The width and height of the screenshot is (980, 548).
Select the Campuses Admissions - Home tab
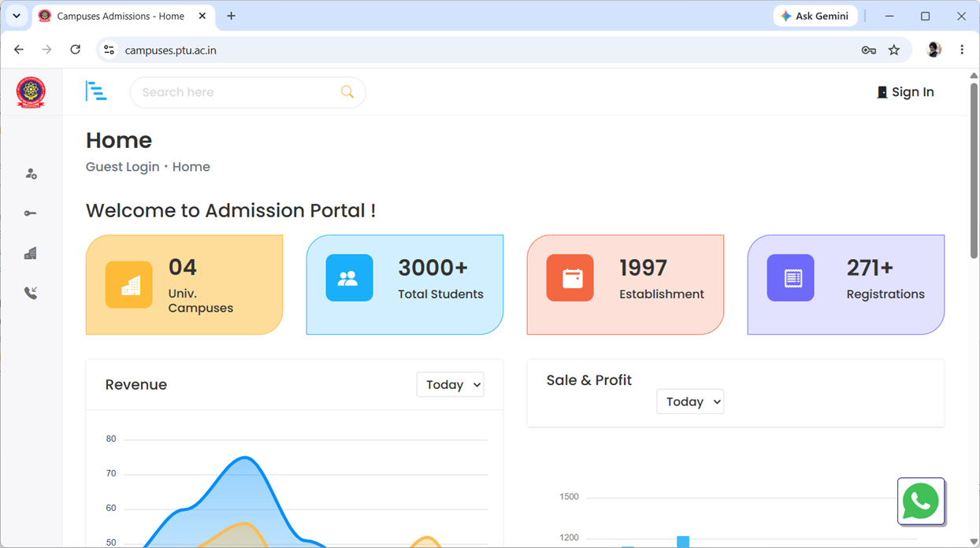pyautogui.click(x=122, y=16)
